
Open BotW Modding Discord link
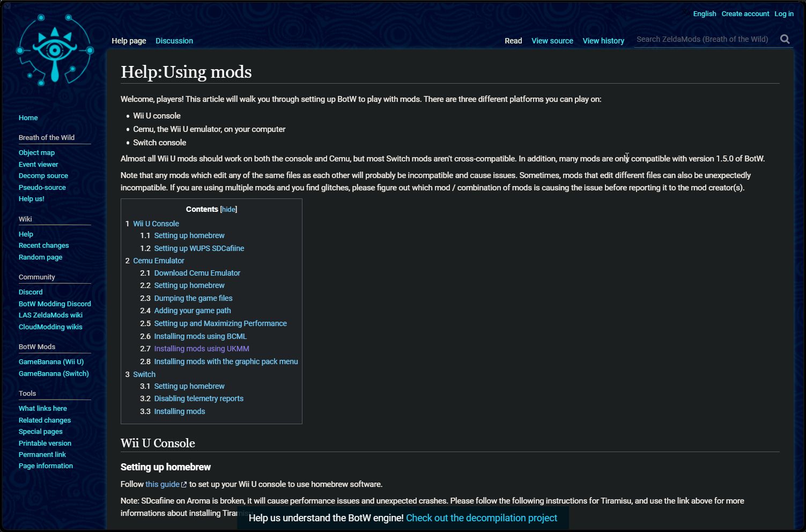(x=55, y=304)
